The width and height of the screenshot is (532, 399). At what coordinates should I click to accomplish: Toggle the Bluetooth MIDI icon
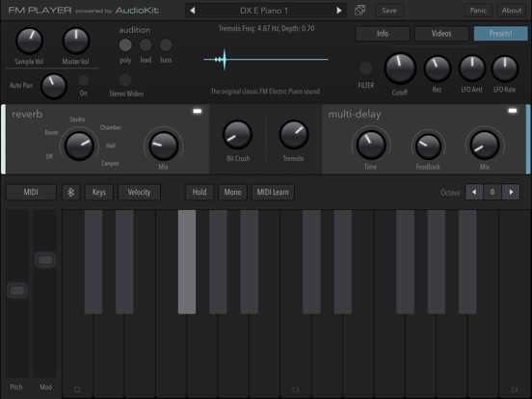click(71, 192)
